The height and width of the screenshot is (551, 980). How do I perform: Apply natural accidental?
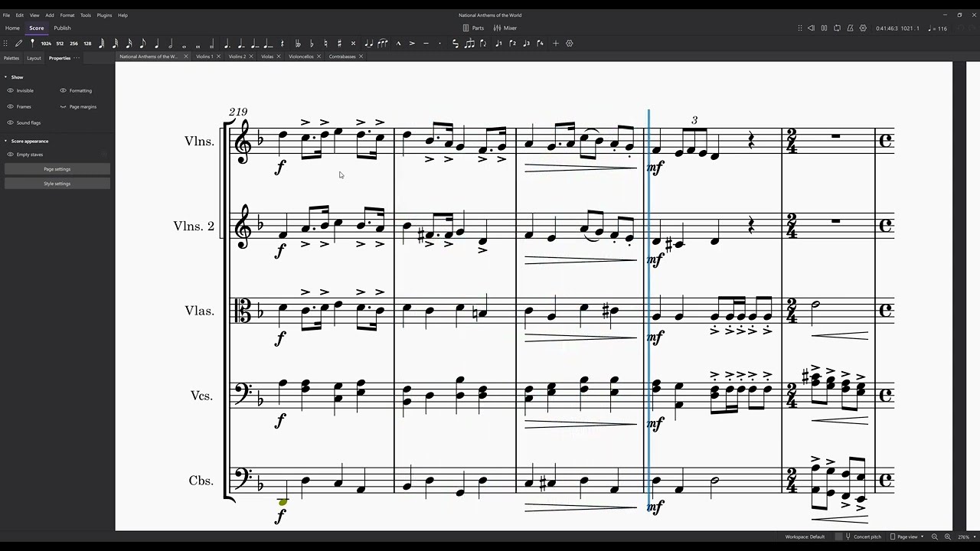pos(326,44)
